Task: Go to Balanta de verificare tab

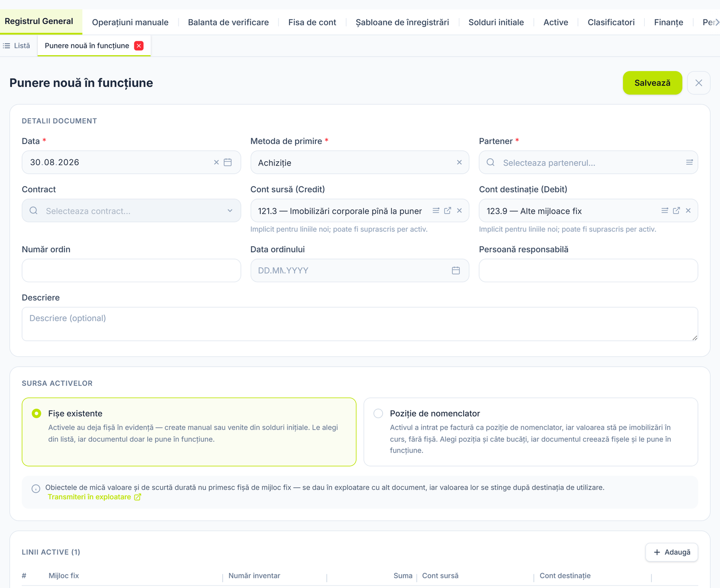Action: 228,22
